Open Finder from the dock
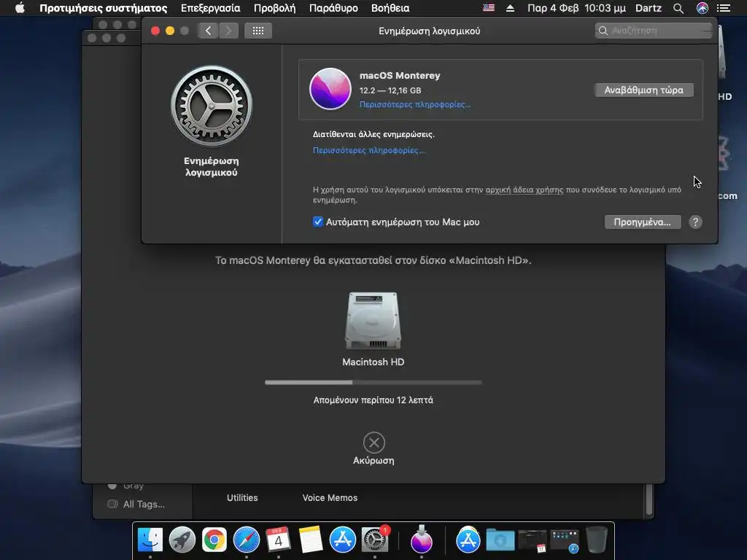Viewport: 747px width, 560px height. point(150,540)
